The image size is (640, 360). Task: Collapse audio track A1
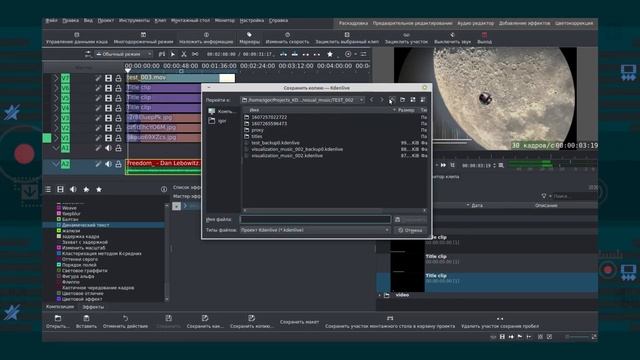[56, 148]
